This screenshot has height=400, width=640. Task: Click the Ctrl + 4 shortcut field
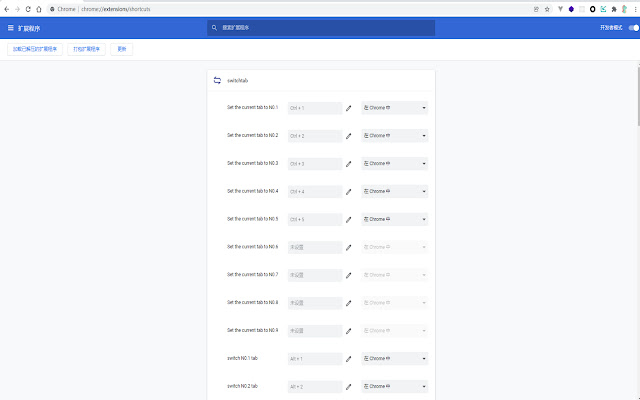tap(315, 191)
